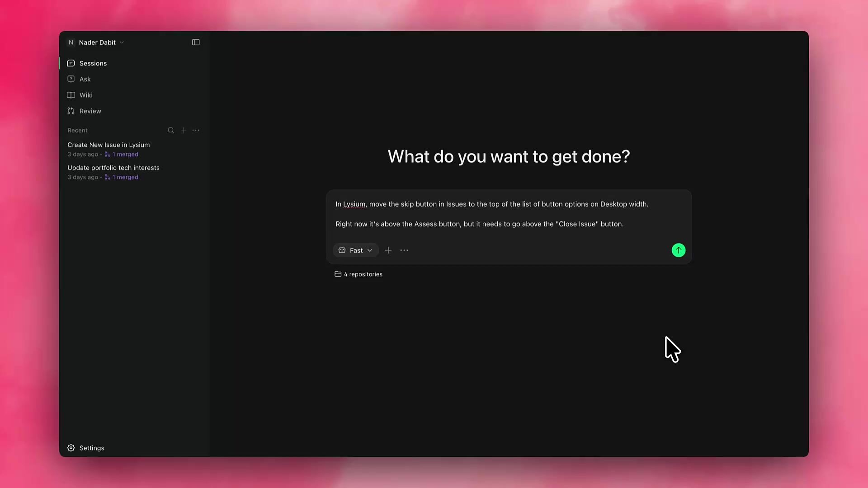Add new session with plus in Recent
This screenshot has height=488, width=868.
pyautogui.click(x=184, y=130)
